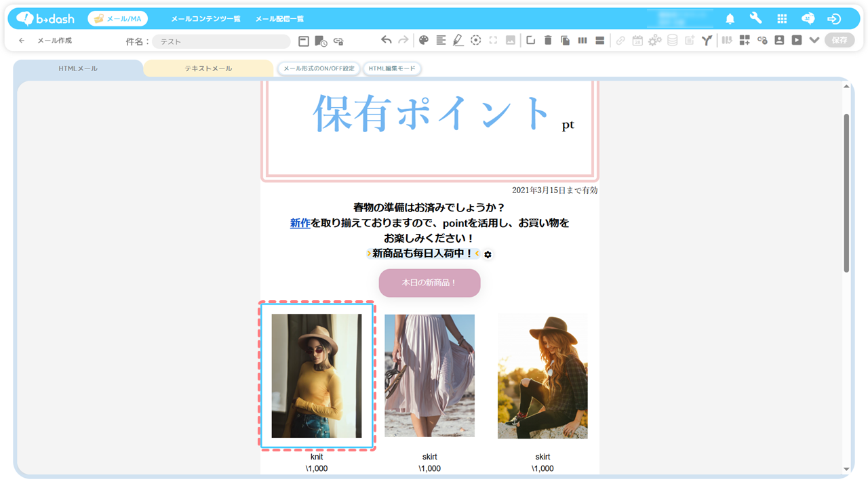Image resolution: width=868 pixels, height=488 pixels.
Task: Click the 新作 hyperlink in body text
Action: (300, 223)
